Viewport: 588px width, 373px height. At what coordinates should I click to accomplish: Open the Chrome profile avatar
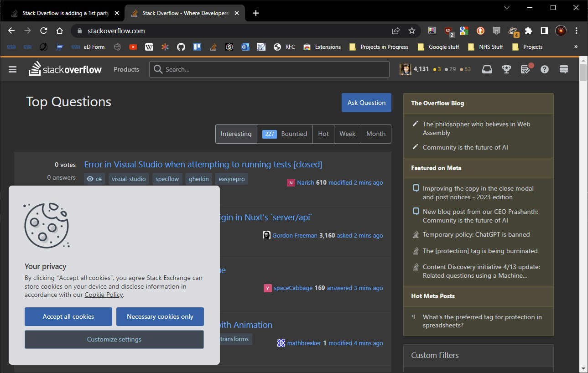pos(561,31)
